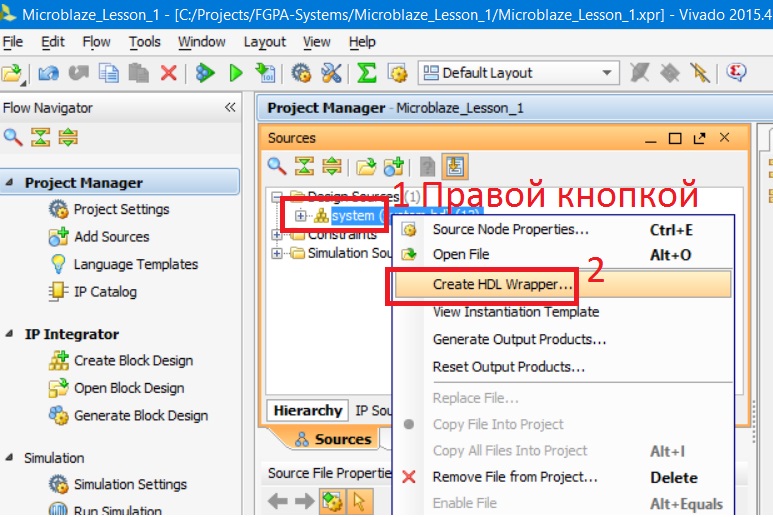Click search icon in Sources panel

[x=276, y=166]
